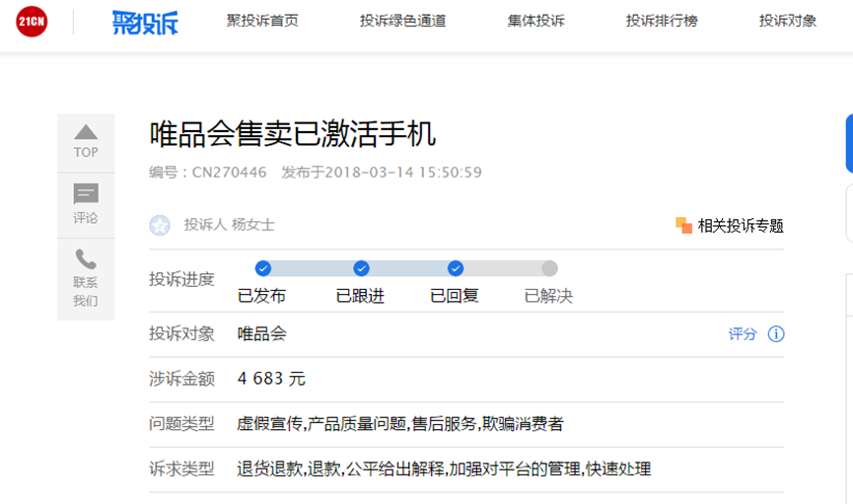Viewport: 853px width, 504px height.
Task: Open 投诉排行榜 navigation item
Action: click(662, 22)
